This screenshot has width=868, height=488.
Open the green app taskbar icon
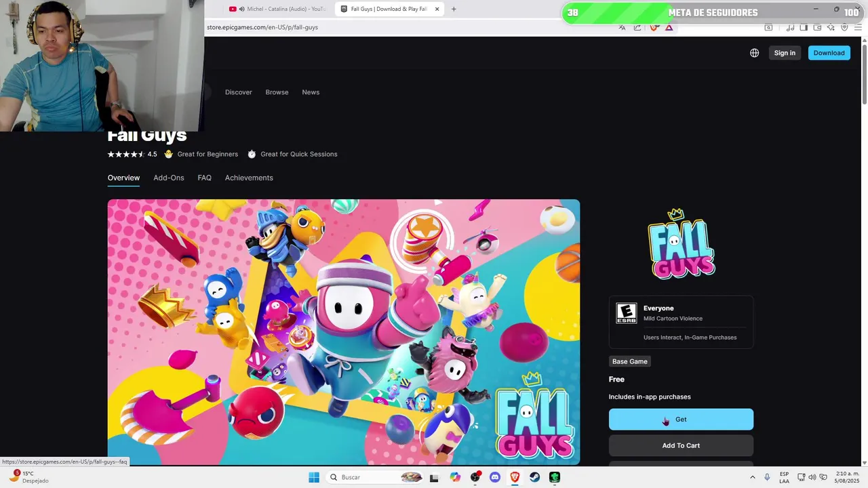pyautogui.click(x=555, y=477)
